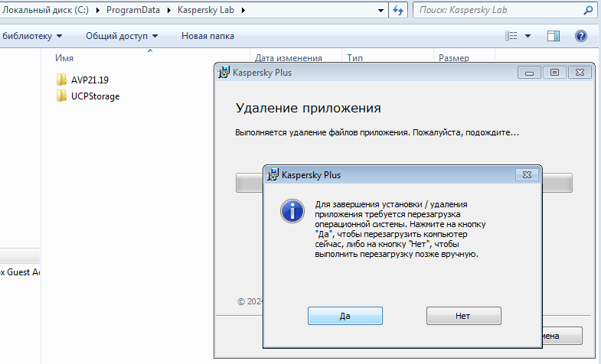Expand arrow after Kaspersky Lab breadcrumb
This screenshot has height=364, width=601.
243,11
